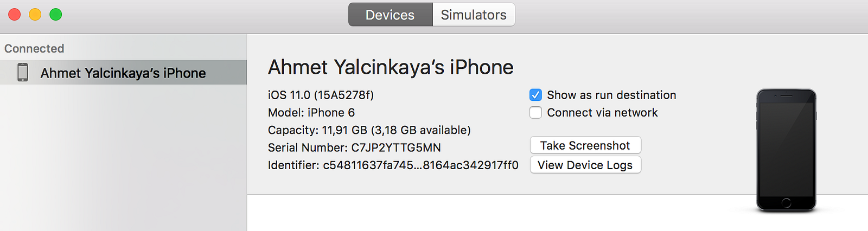Click the Connected section header
Screen dimensions: 868x231
(34, 49)
